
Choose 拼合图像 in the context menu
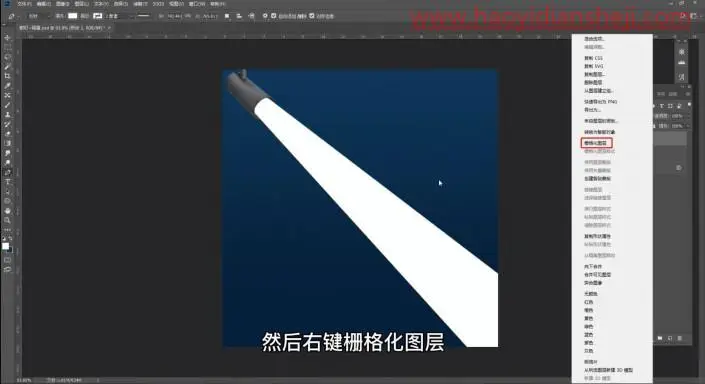pos(593,283)
